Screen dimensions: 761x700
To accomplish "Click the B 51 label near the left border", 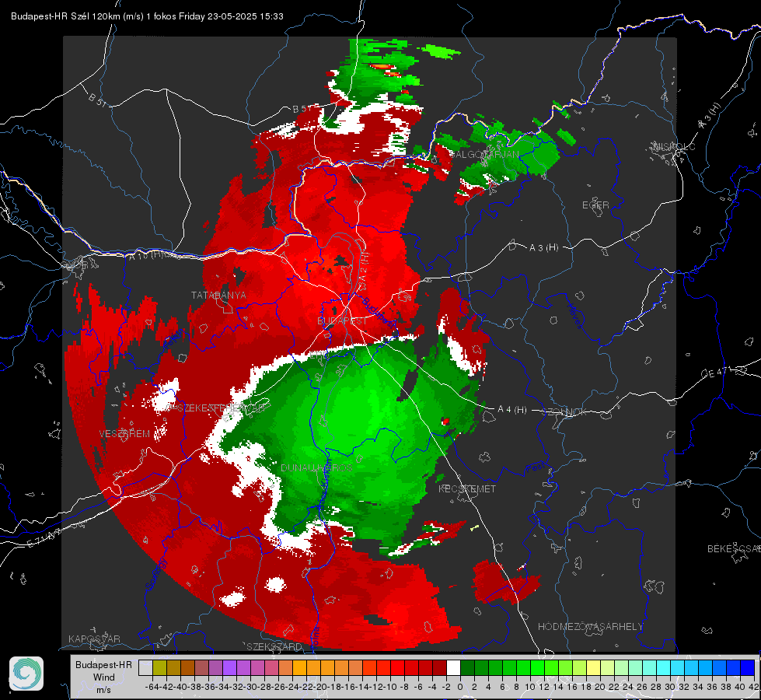I will click(97, 100).
